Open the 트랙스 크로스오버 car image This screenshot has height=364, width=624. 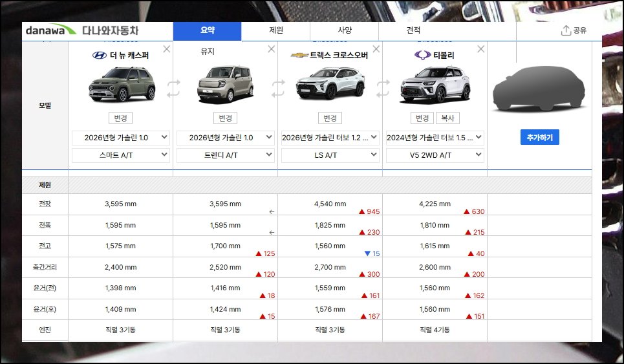point(330,83)
